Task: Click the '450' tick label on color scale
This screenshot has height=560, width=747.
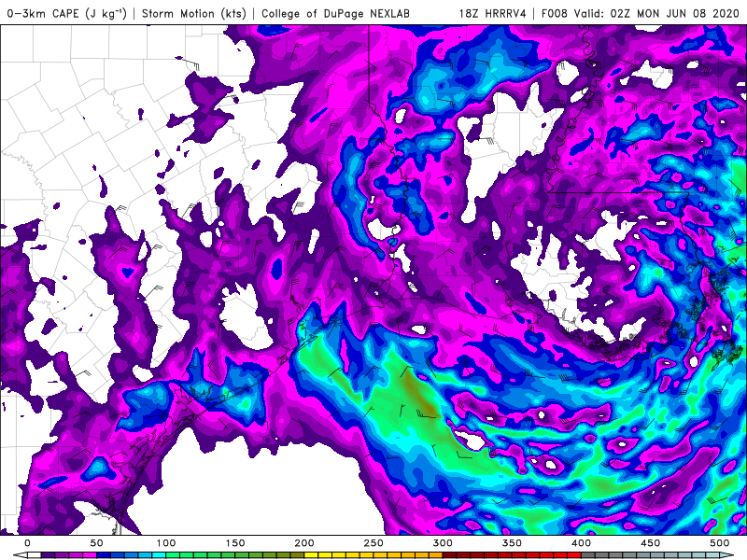Action: [651, 543]
